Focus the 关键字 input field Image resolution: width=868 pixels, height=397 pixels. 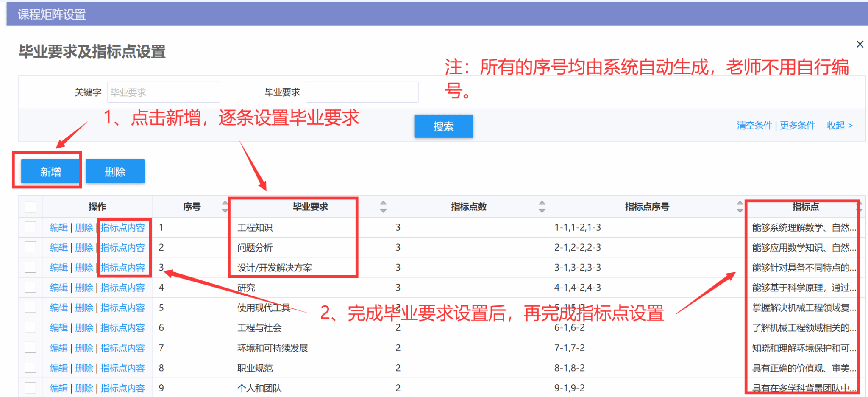point(163,92)
